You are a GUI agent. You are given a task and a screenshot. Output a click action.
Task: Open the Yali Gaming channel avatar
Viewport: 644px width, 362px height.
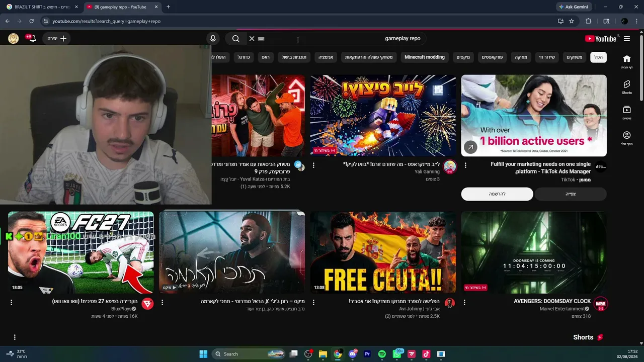tap(450, 167)
